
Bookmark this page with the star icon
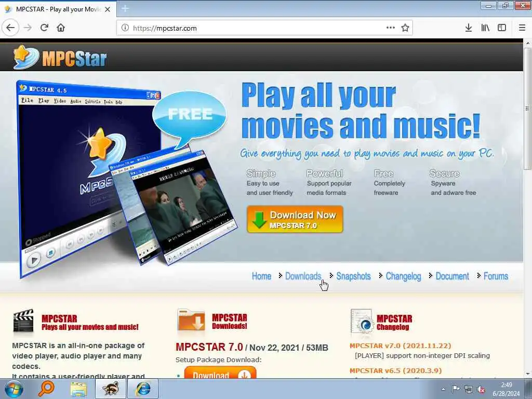coord(405,28)
